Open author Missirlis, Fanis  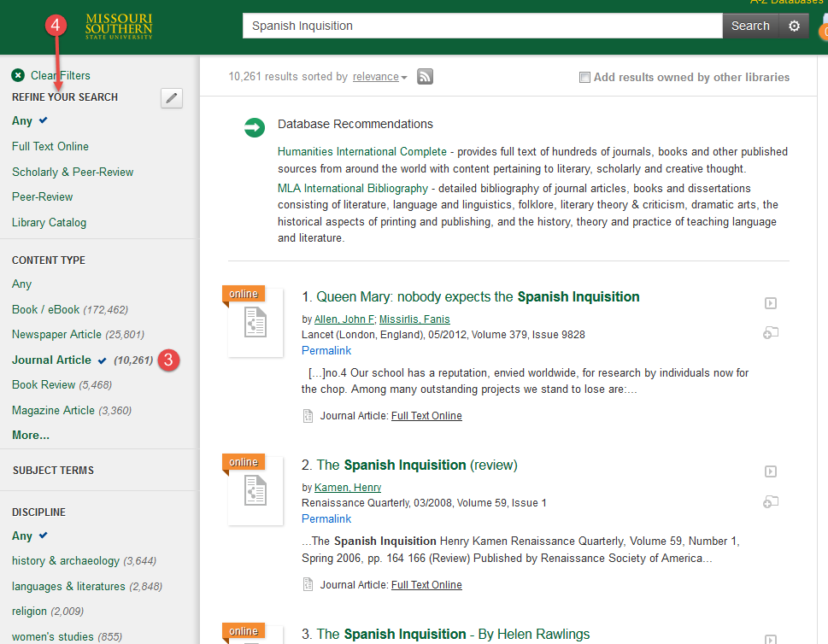pos(414,319)
